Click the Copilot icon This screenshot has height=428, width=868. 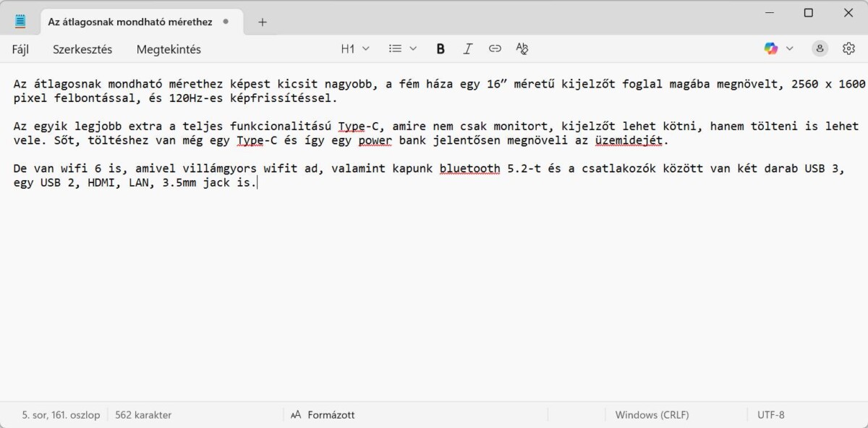click(x=771, y=48)
